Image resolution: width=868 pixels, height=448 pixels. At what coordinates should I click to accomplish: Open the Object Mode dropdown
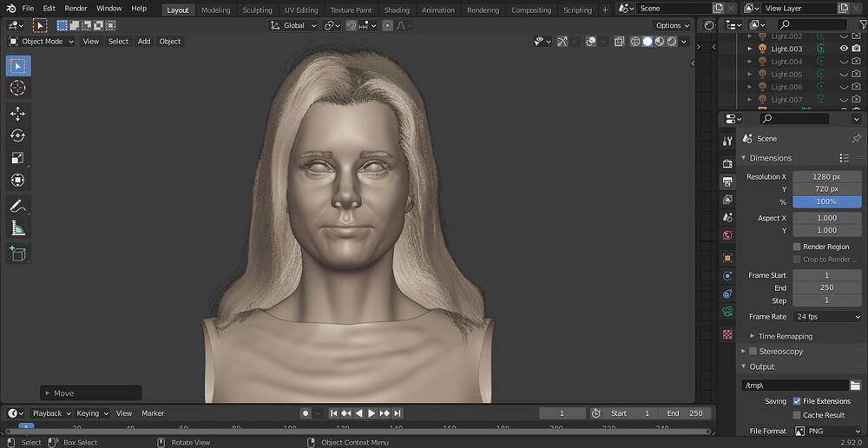[42, 41]
